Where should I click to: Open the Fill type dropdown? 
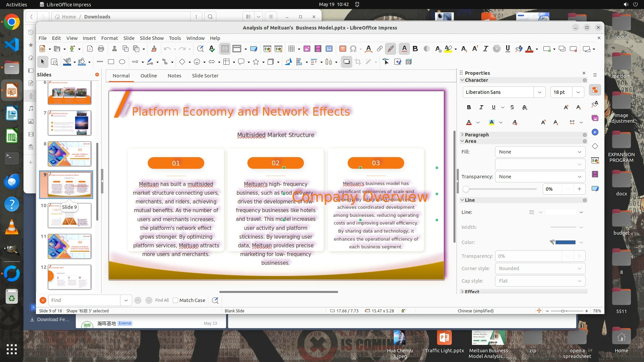[540, 152]
